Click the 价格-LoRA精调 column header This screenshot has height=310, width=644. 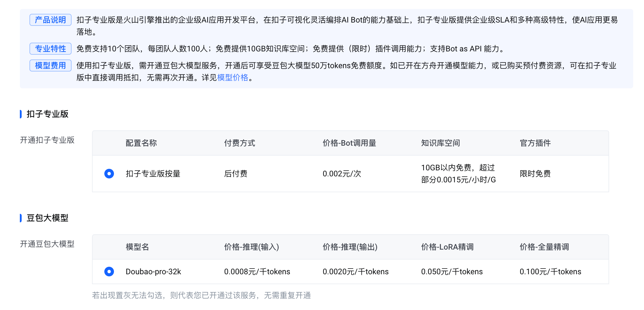(447, 247)
